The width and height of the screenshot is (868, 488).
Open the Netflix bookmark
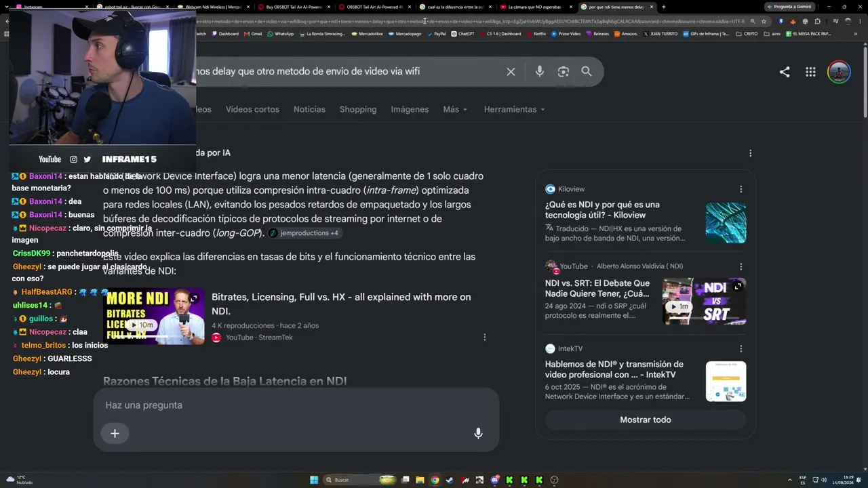536,34
